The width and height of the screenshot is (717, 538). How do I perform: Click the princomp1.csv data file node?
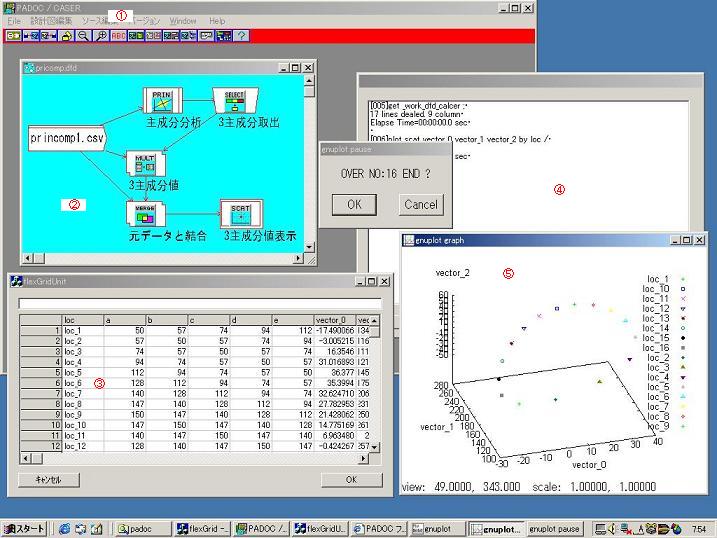point(66,136)
